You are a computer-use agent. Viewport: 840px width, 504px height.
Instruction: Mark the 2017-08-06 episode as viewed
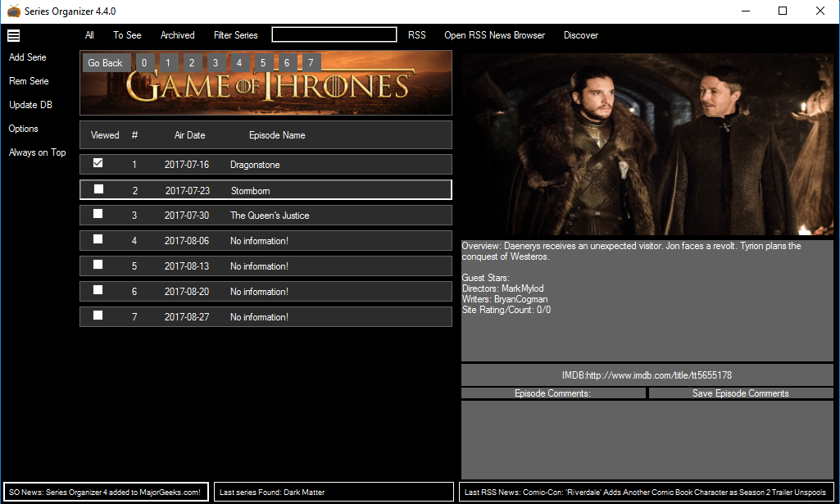coord(98,238)
